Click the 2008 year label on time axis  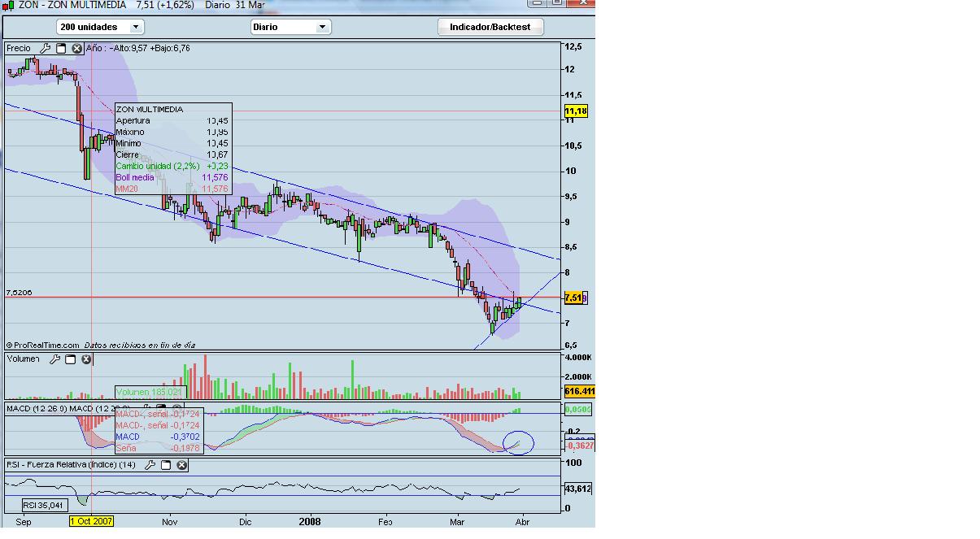310,522
